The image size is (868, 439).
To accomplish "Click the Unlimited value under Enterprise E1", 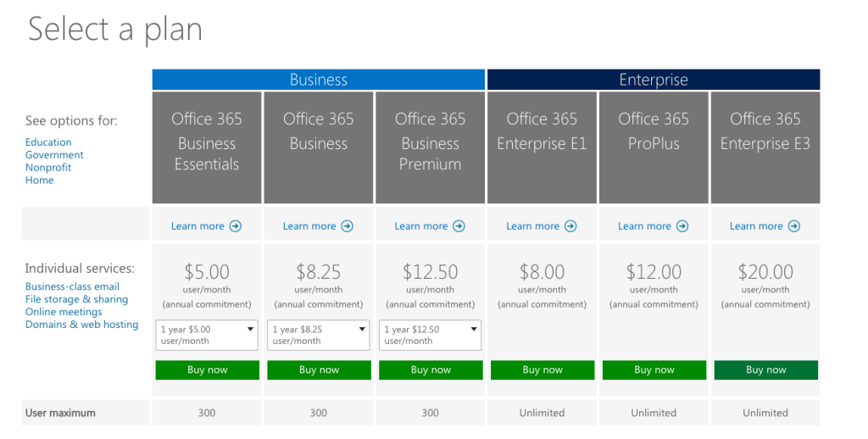I will [x=542, y=413].
